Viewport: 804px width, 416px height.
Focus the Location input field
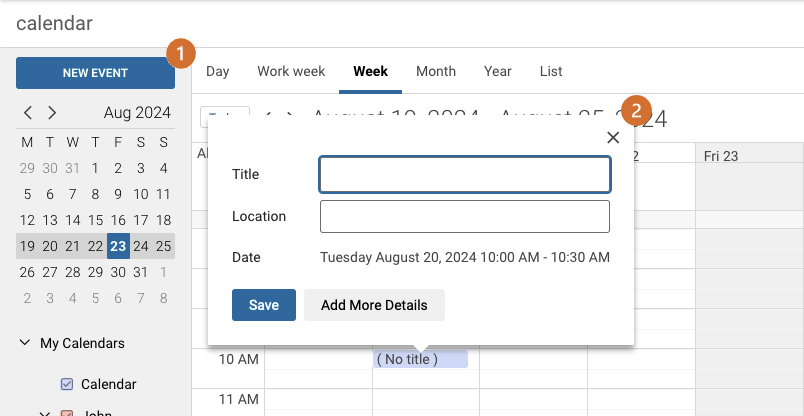[x=465, y=216]
